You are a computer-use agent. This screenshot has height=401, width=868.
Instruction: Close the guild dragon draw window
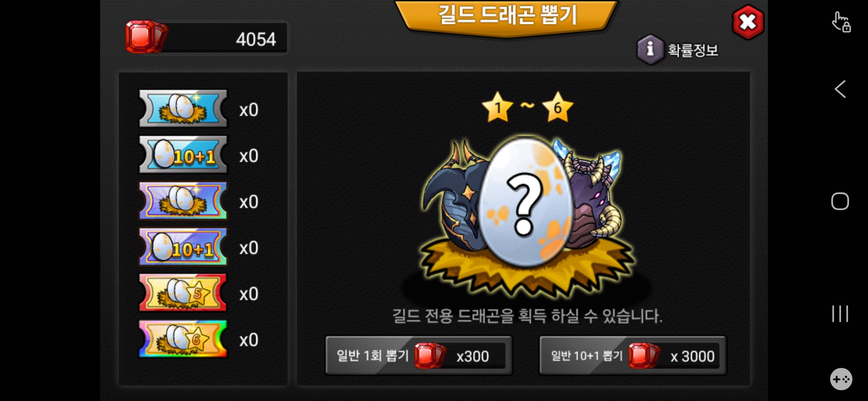click(748, 22)
